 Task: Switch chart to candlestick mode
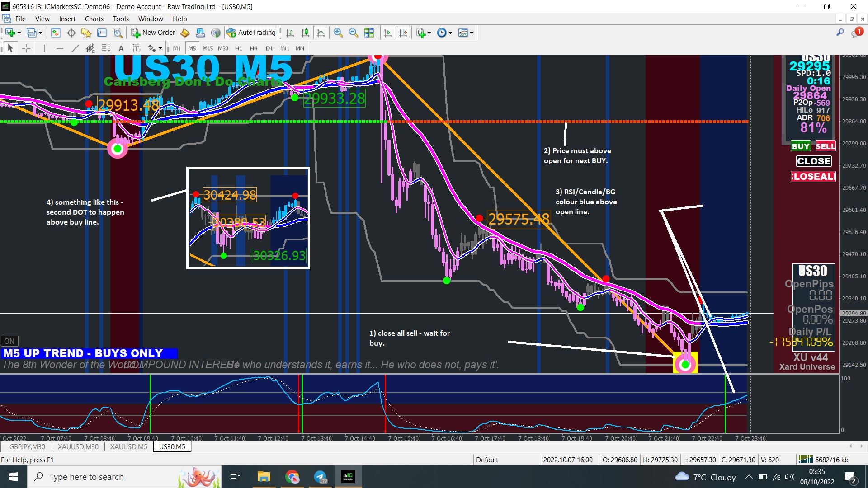(x=305, y=33)
